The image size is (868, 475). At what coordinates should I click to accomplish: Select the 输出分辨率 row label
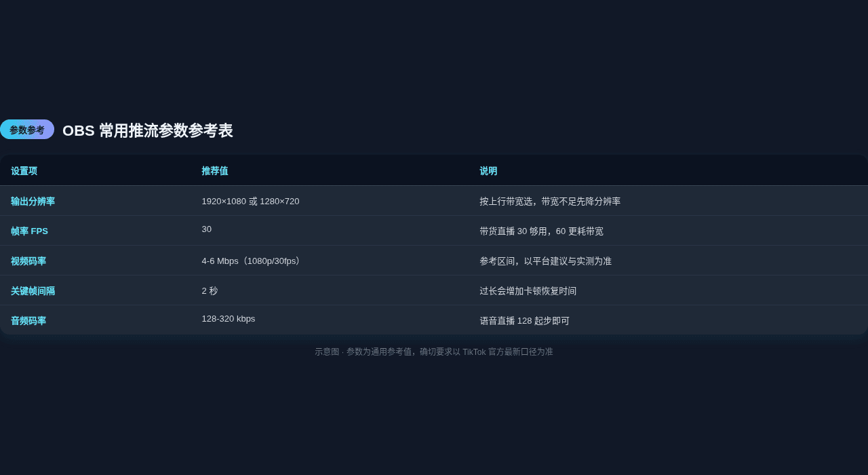(x=33, y=202)
